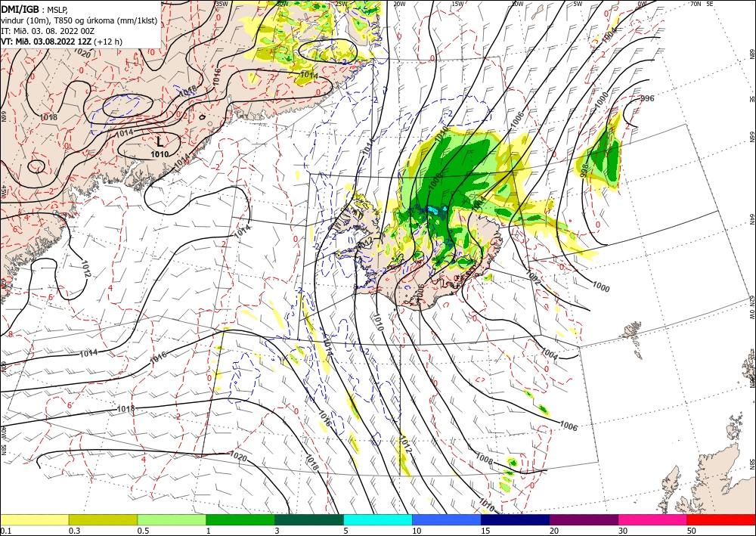
Task: Click the legend value 15
Action: coord(485,531)
